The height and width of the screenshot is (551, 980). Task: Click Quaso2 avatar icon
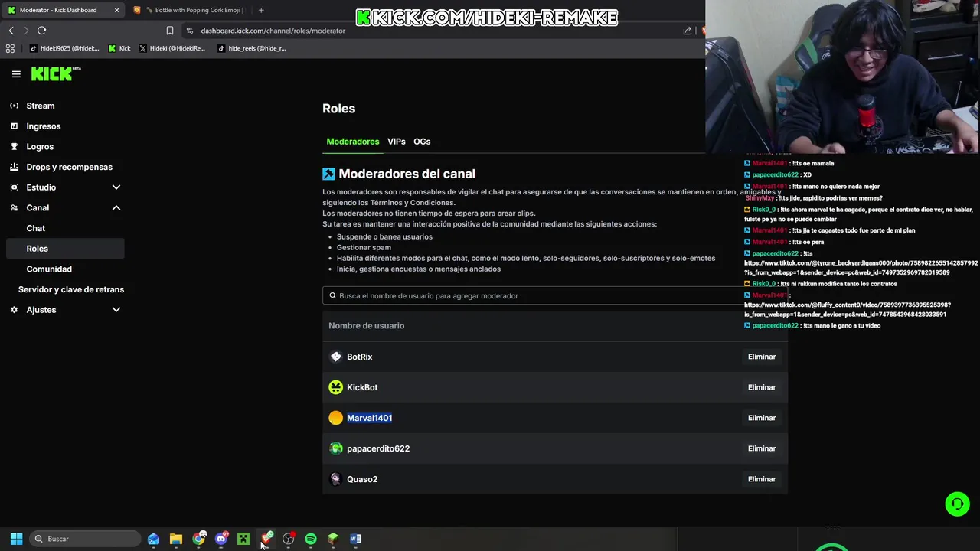click(335, 479)
